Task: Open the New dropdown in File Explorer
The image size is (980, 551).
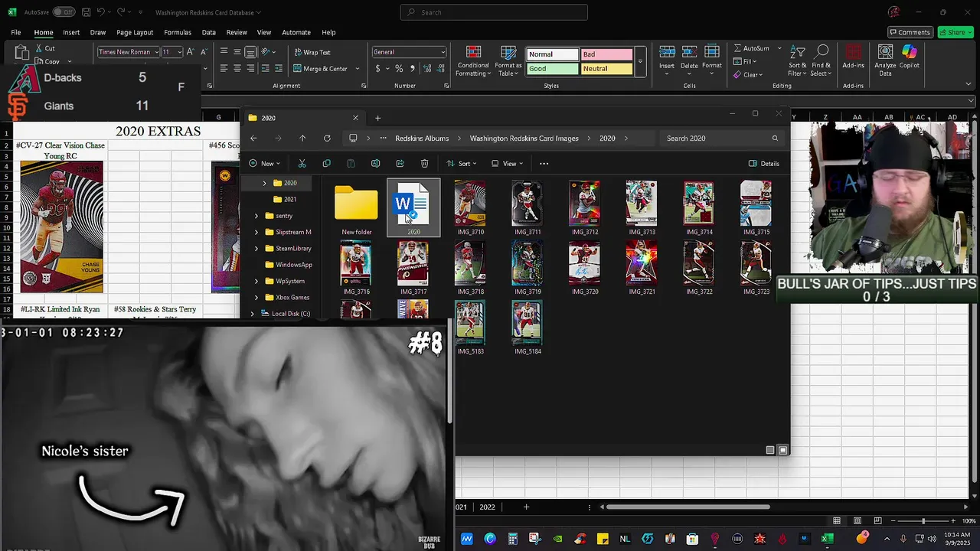Action: coord(265,163)
